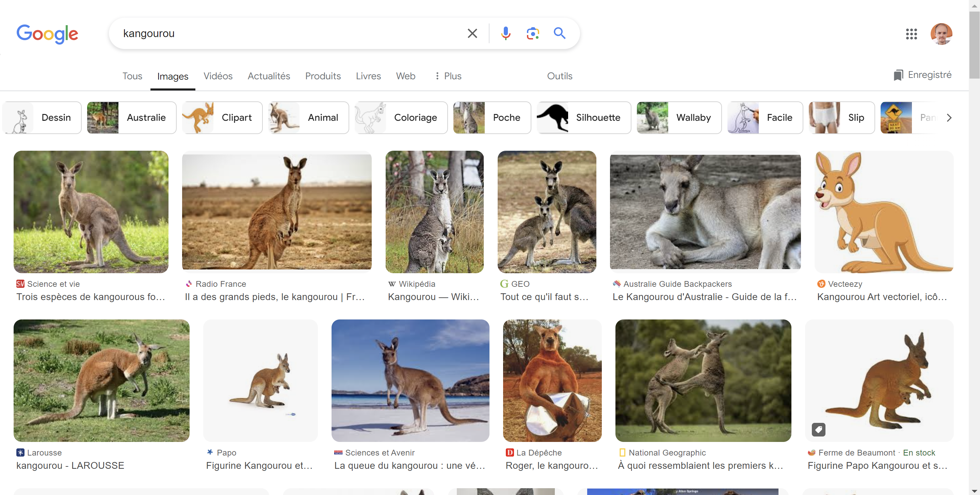This screenshot has height=495, width=980.
Task: Open the Sciences et Avenir beach kangaroo thumbnail
Action: point(410,380)
